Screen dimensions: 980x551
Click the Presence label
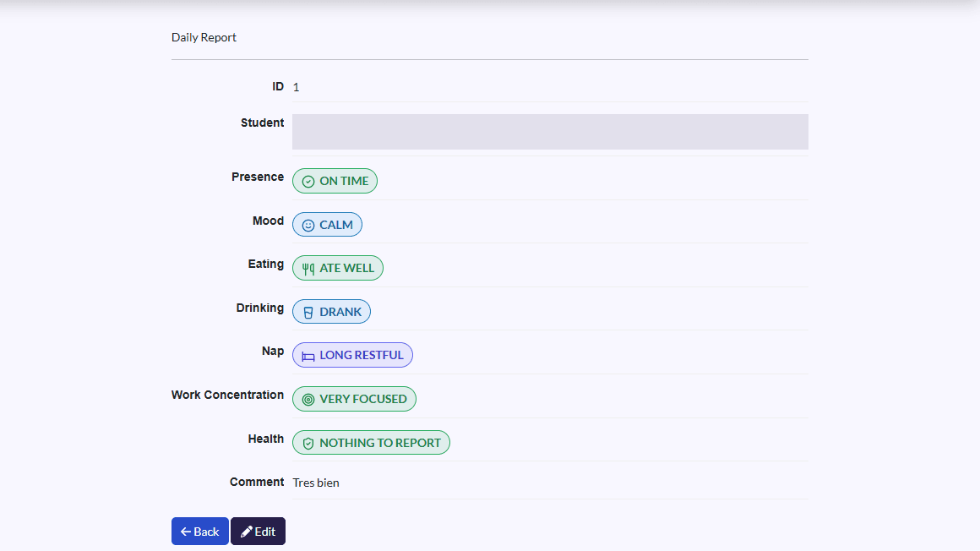pos(258,177)
